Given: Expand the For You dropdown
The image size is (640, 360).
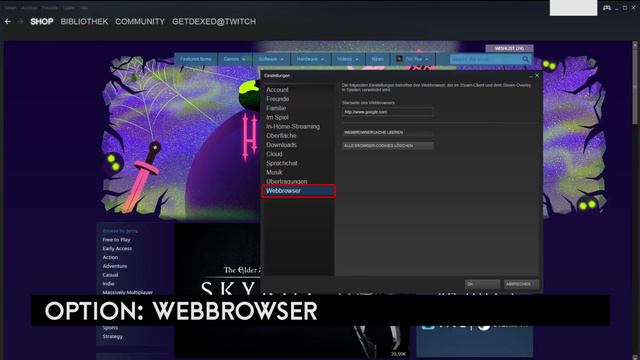Looking at the screenshot, I should (413, 59).
